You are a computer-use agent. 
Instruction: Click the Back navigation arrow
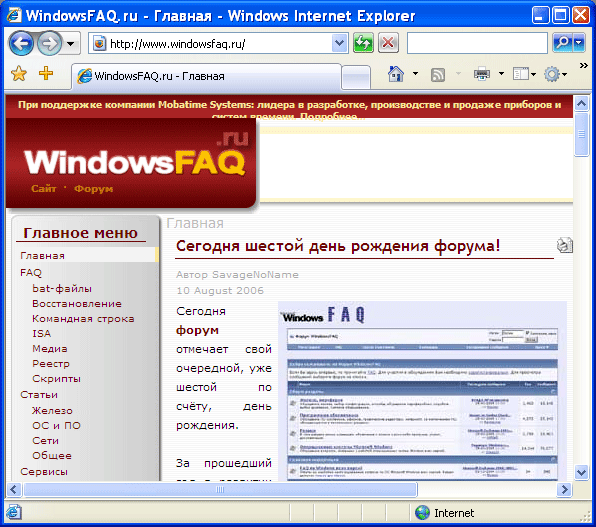[21, 43]
